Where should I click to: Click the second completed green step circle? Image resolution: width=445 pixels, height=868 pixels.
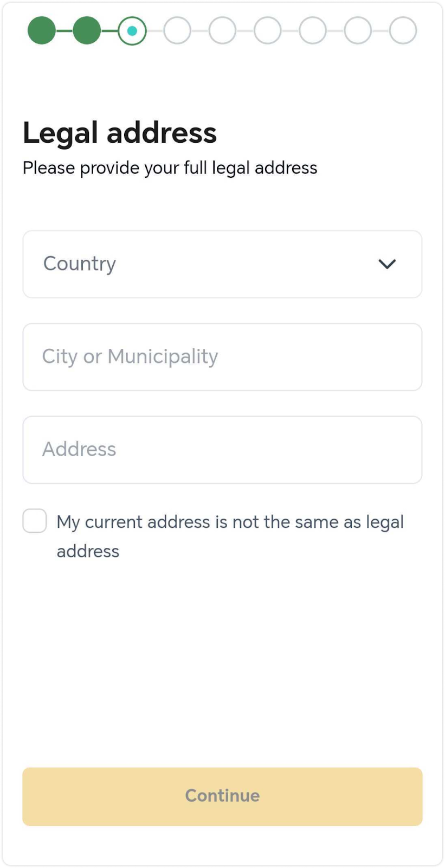87,30
